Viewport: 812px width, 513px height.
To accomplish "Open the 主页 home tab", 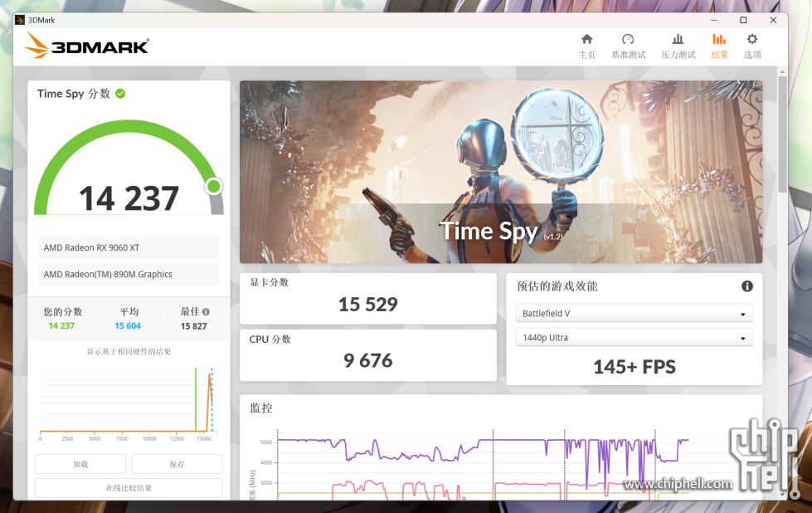I will (586, 46).
